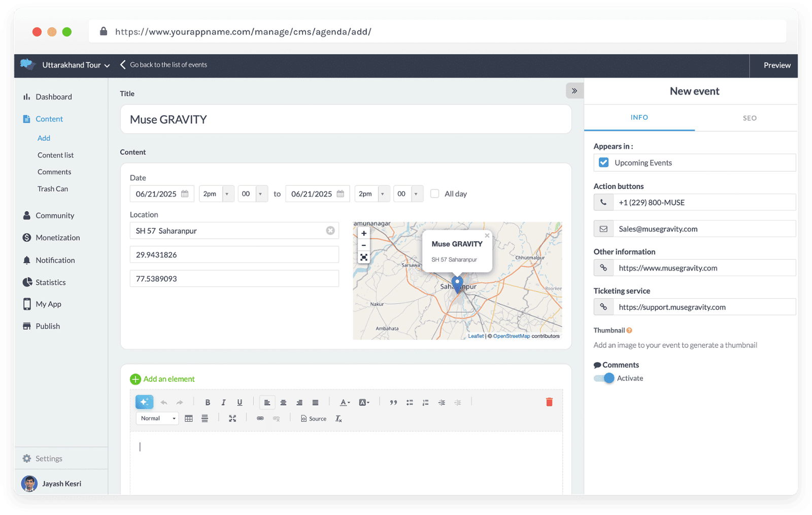
Task: Uncheck the Upcoming Events checkbox
Action: (603, 163)
